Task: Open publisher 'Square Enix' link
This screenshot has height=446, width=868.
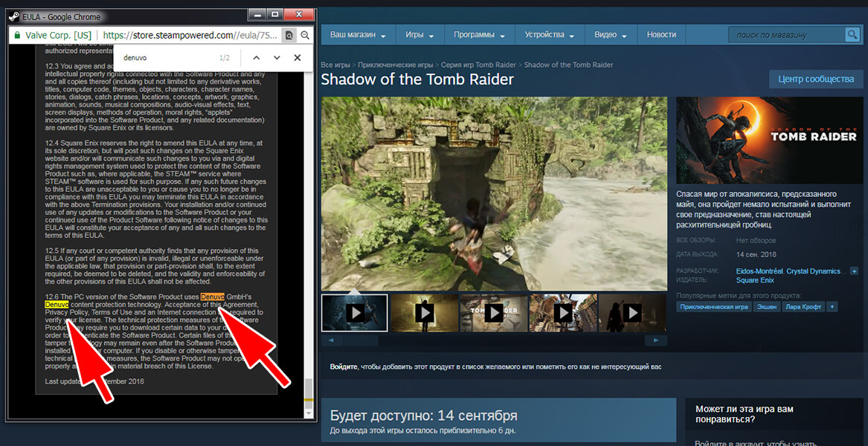Action: pos(754,280)
